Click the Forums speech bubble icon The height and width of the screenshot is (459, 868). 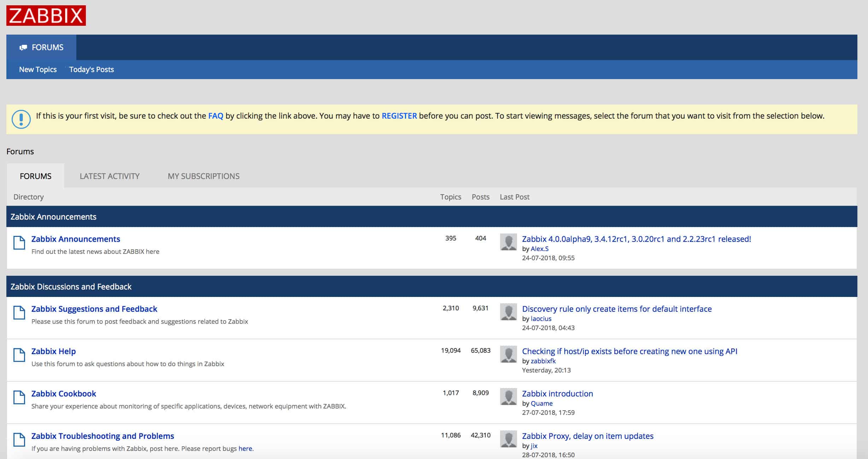pyautogui.click(x=23, y=47)
